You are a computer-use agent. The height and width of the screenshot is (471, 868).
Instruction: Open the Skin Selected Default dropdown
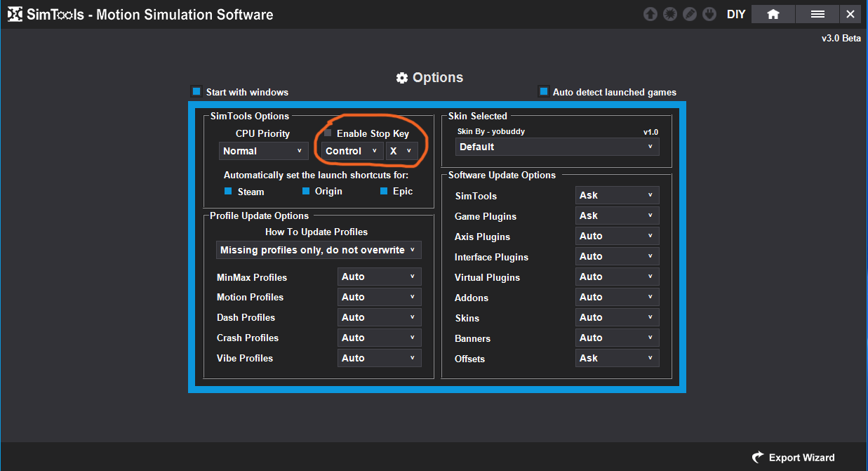557,147
